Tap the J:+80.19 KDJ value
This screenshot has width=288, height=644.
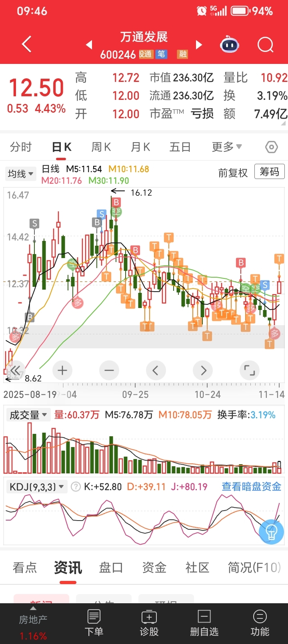[x=189, y=487]
